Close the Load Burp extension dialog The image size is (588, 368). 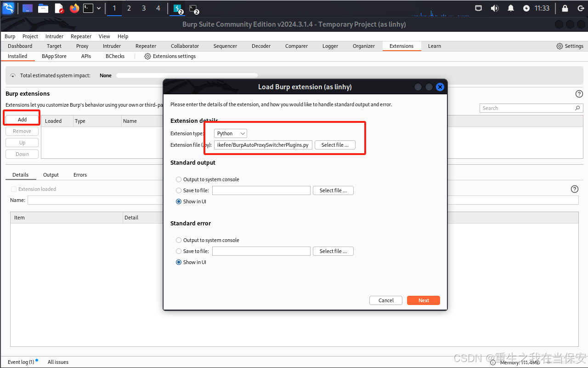[440, 87]
